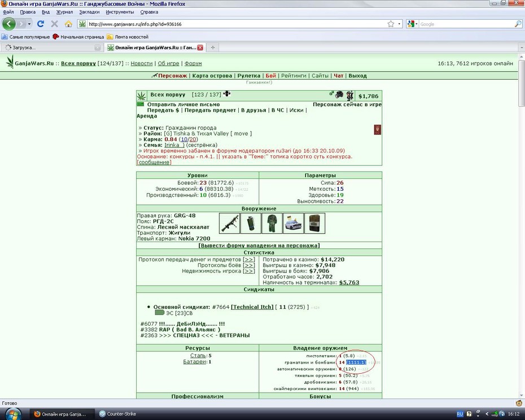Click the Firefox reload page icon
The width and height of the screenshot is (525, 420).
pyautogui.click(x=41, y=24)
